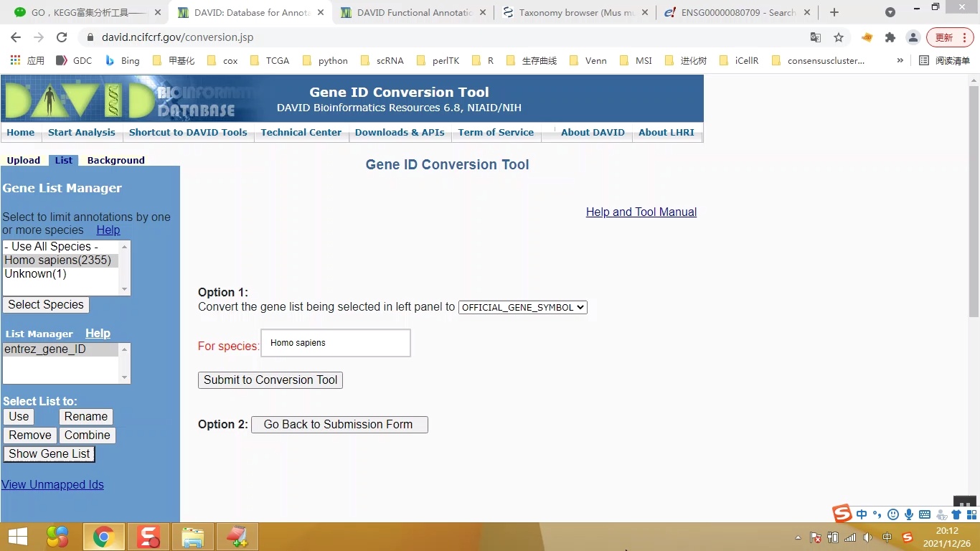Switch to the Background tab
Viewport: 980px width, 551px height.
coord(116,160)
